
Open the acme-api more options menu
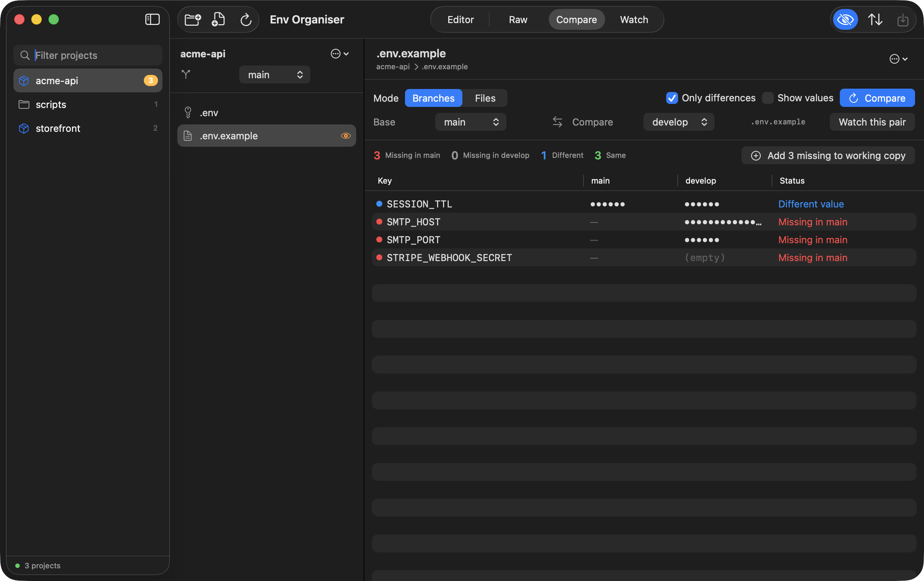(x=339, y=54)
